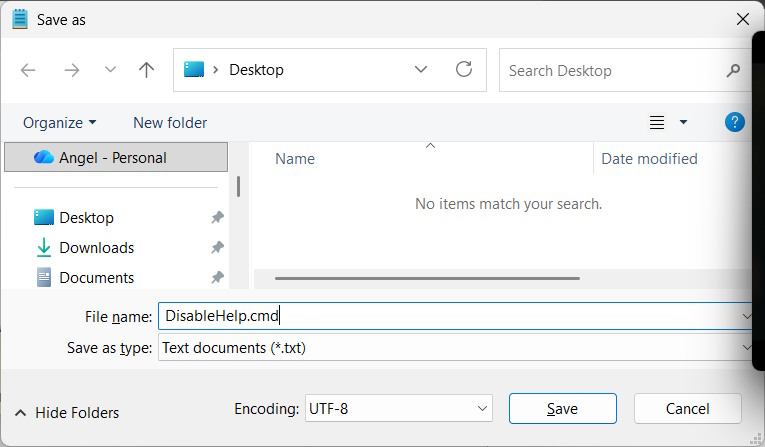The height and width of the screenshot is (447, 765).
Task: Click the Desktop icon in address bar
Action: click(194, 69)
